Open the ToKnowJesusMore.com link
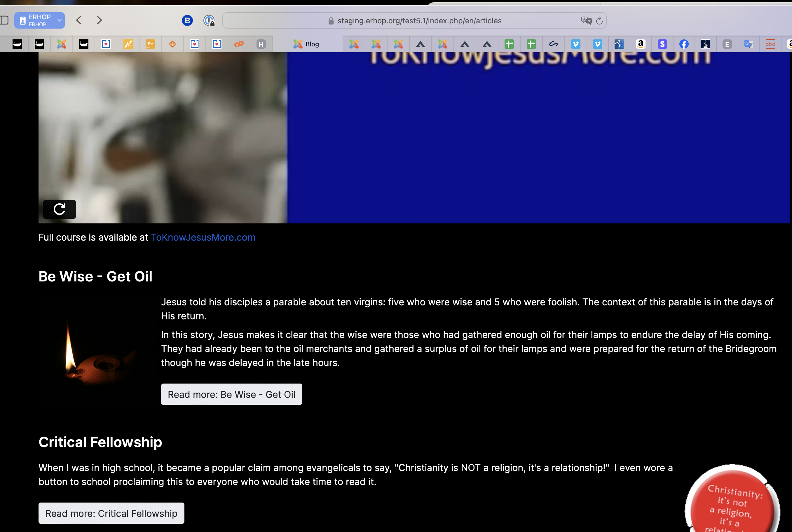The width and height of the screenshot is (792, 532). [x=203, y=237]
